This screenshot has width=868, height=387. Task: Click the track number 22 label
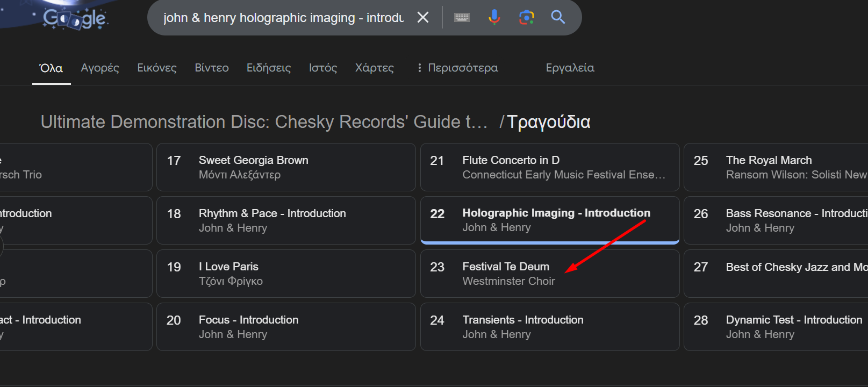click(x=437, y=214)
